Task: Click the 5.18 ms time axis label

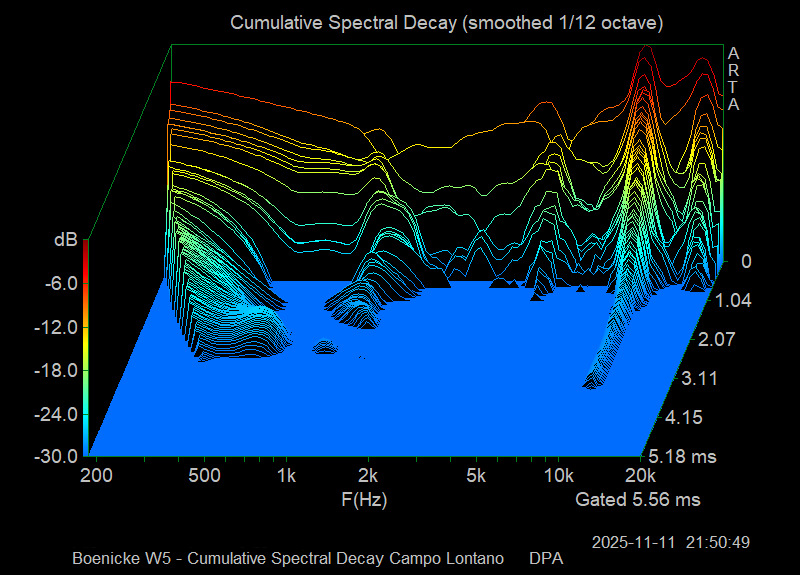Action: [x=684, y=457]
